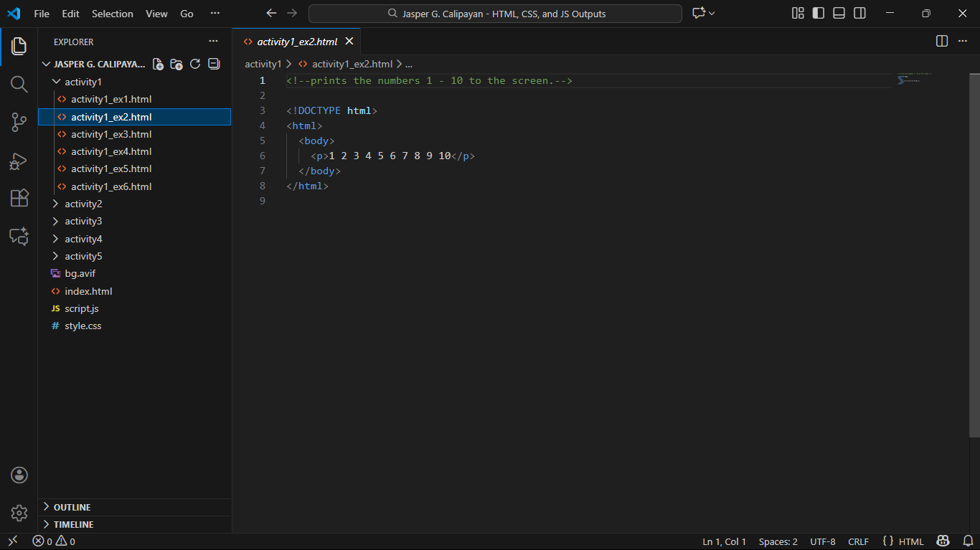Open the Source Control view
This screenshot has height=550, width=980.
19,123
